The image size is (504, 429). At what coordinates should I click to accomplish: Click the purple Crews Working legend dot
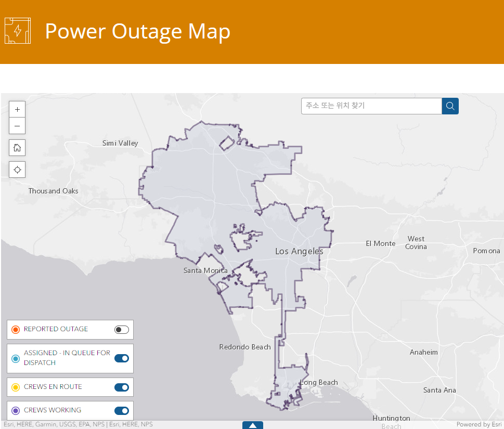[x=16, y=410]
